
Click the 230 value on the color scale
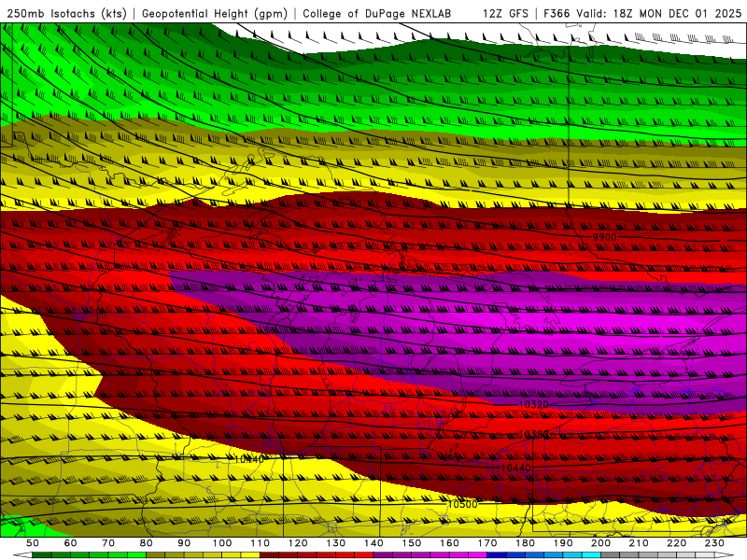click(714, 543)
